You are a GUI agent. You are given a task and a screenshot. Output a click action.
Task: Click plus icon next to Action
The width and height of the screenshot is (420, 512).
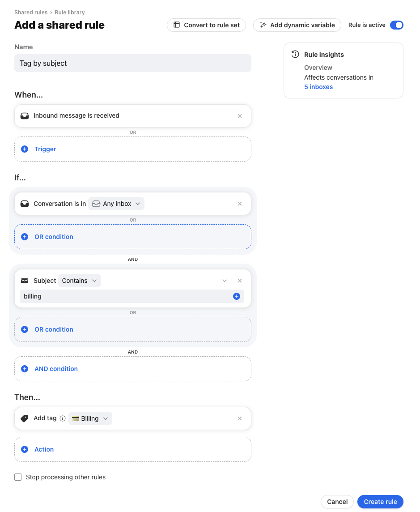pyautogui.click(x=25, y=449)
